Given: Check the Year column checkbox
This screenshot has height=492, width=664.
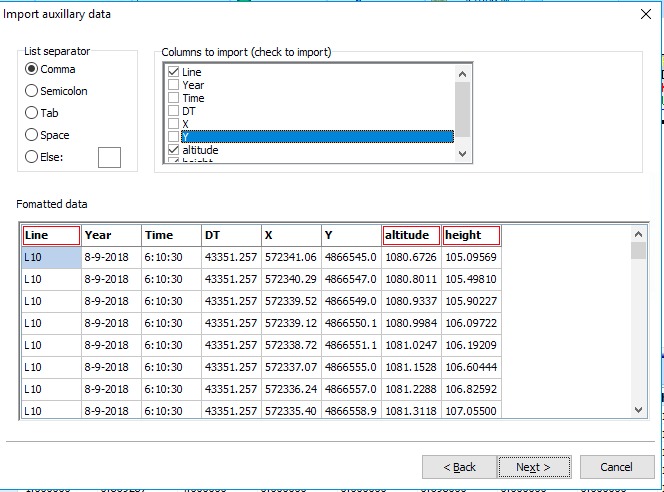Looking at the screenshot, I should (x=174, y=85).
